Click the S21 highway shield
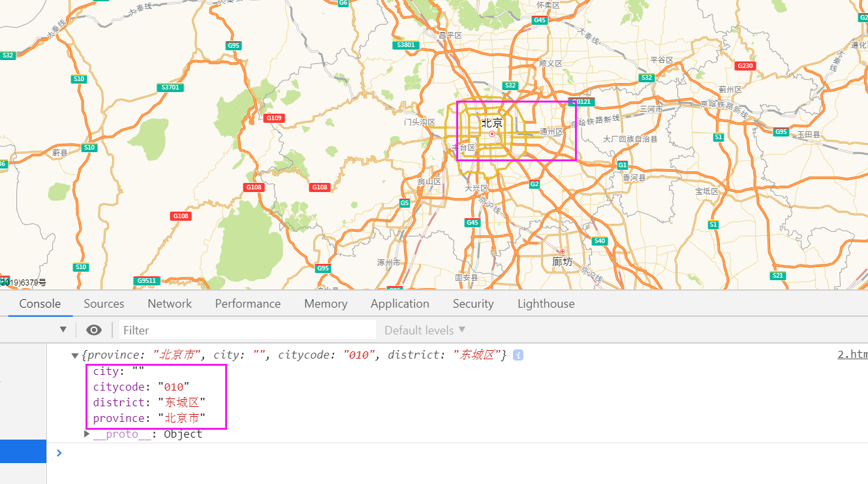The width and height of the screenshot is (868, 484). 777,276
